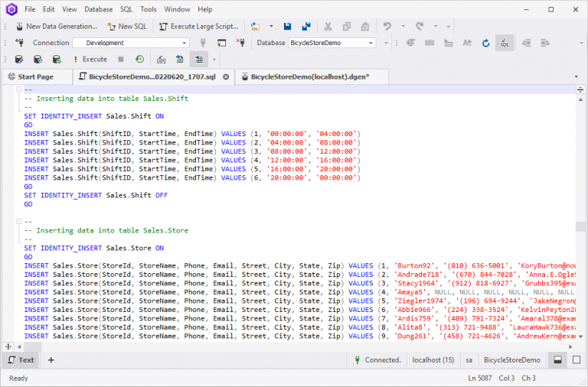Click the Undo arrow icon
Image resolution: width=588 pixels, height=387 pixels.
pyautogui.click(x=387, y=26)
